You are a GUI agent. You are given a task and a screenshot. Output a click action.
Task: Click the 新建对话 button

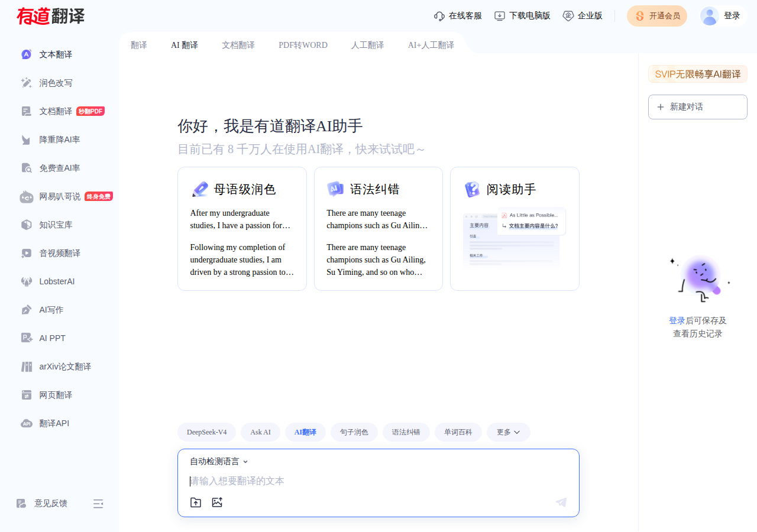pos(698,107)
